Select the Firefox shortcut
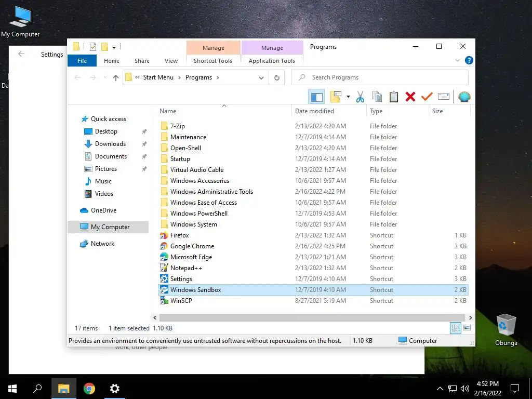Screen dimensions: 532x399 (179, 235)
